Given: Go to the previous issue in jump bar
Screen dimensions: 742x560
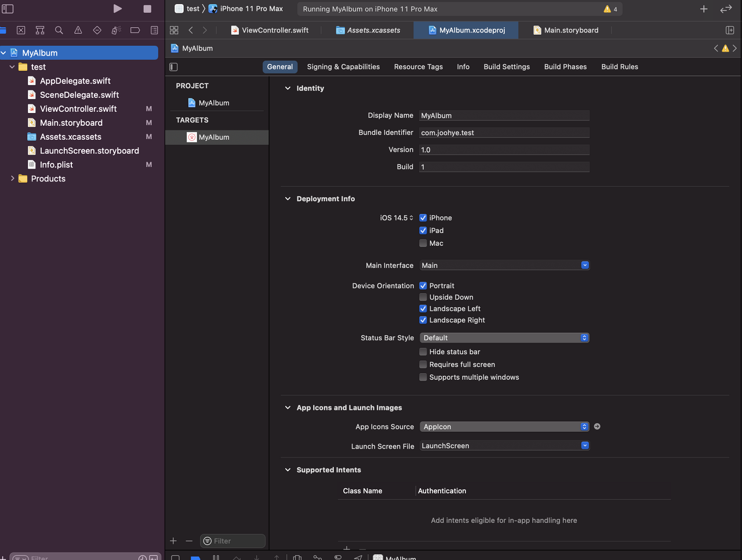Looking at the screenshot, I should pyautogui.click(x=716, y=49).
